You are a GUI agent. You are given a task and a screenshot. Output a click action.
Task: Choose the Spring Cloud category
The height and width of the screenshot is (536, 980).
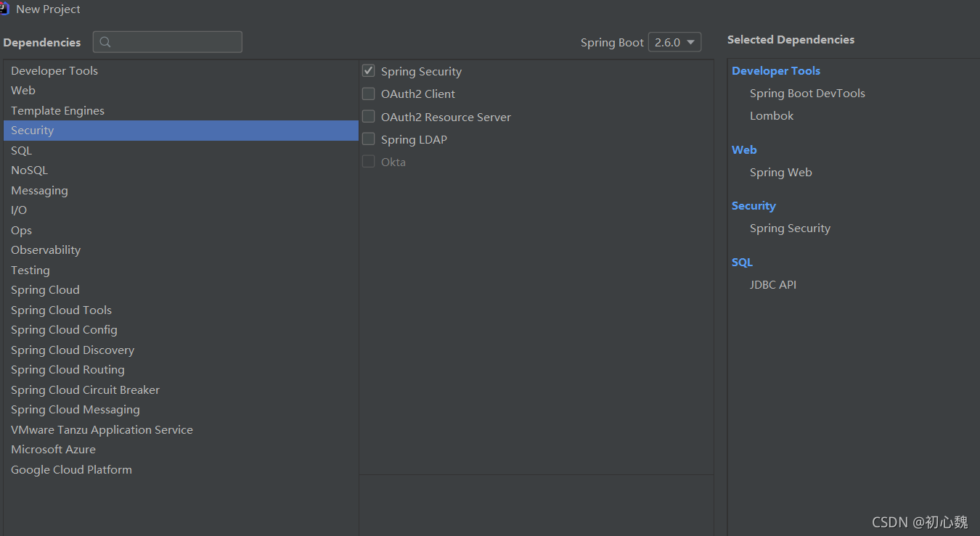[x=181, y=290]
